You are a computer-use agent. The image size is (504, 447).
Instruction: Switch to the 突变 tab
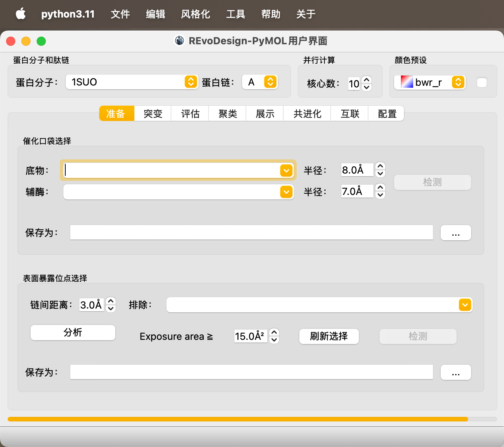click(153, 114)
